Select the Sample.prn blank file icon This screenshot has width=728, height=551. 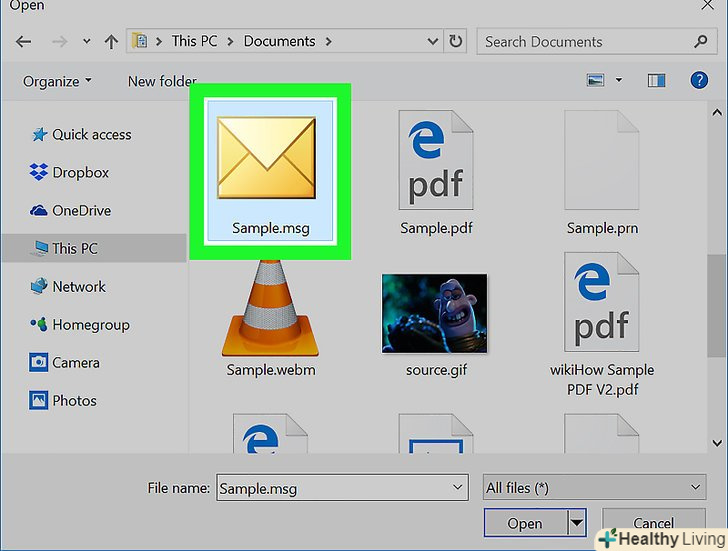pos(601,160)
